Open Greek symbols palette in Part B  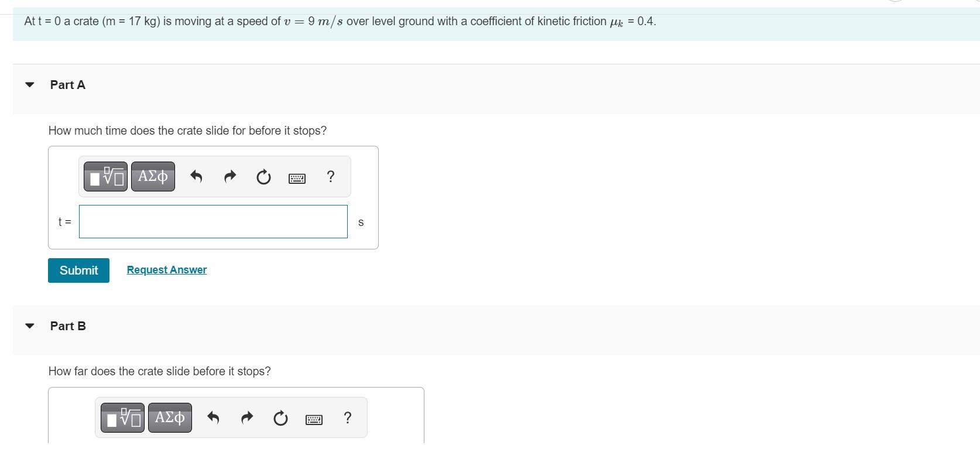click(x=170, y=418)
